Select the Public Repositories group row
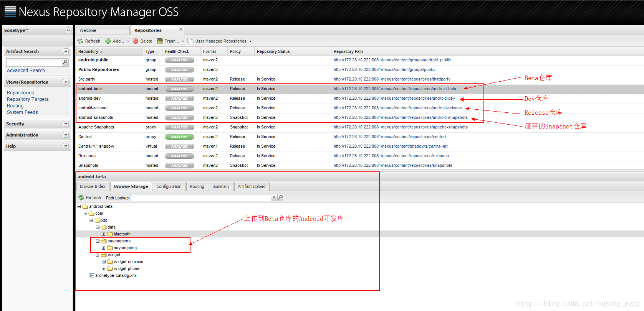This screenshot has width=644, height=311. [360, 70]
